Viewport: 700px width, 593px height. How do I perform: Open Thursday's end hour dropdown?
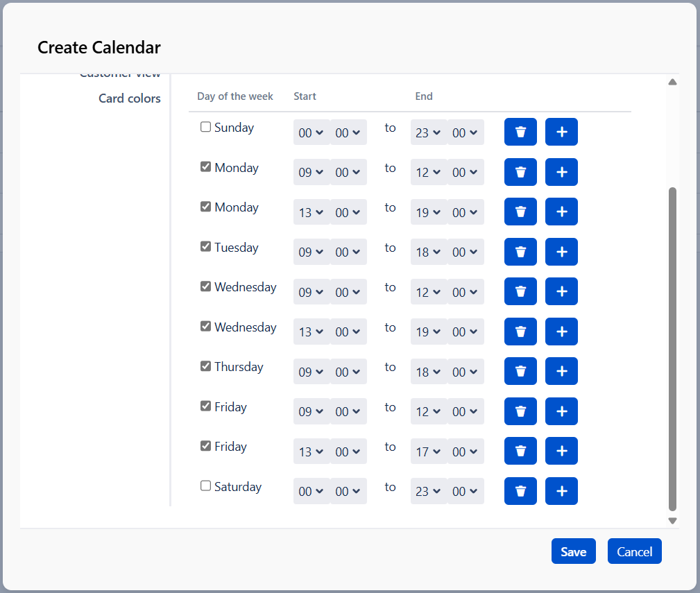tap(429, 372)
